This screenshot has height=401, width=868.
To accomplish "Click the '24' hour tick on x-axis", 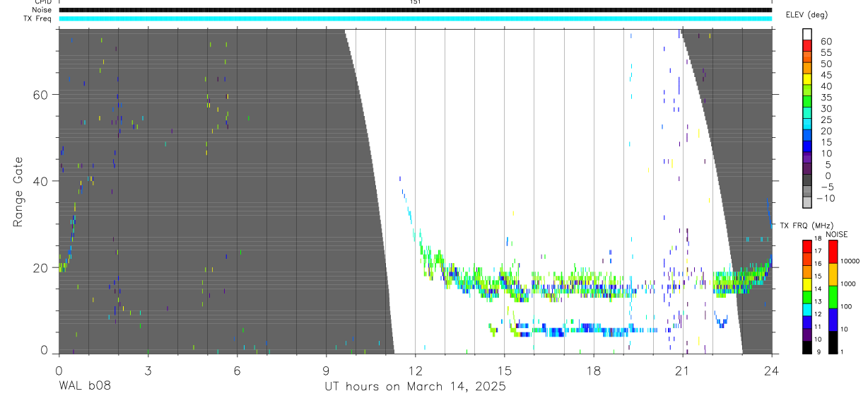I will tap(771, 370).
